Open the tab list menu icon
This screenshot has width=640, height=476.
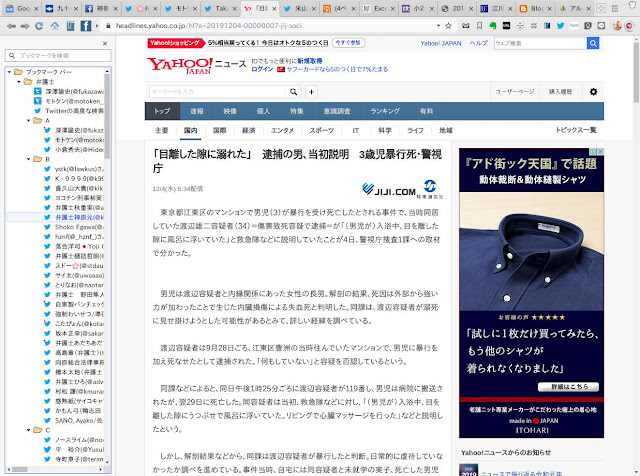[615, 8]
